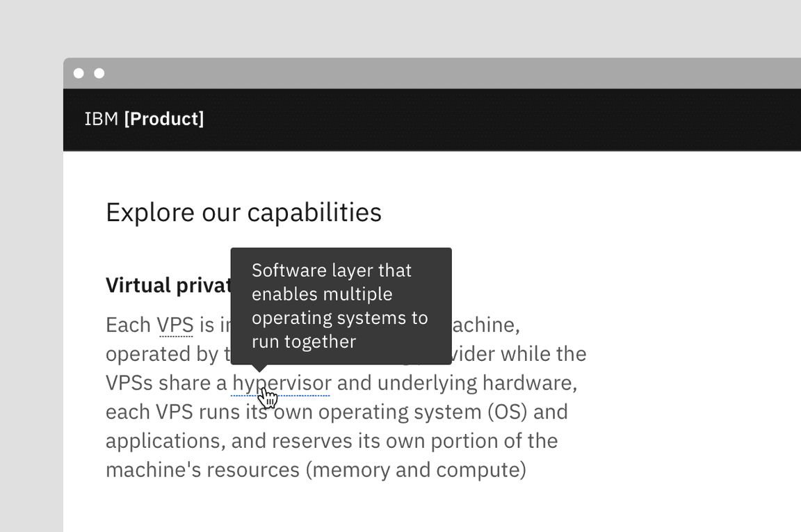Click the hypervisor definition tooltip text
The image size is (801, 532).
pos(339,305)
